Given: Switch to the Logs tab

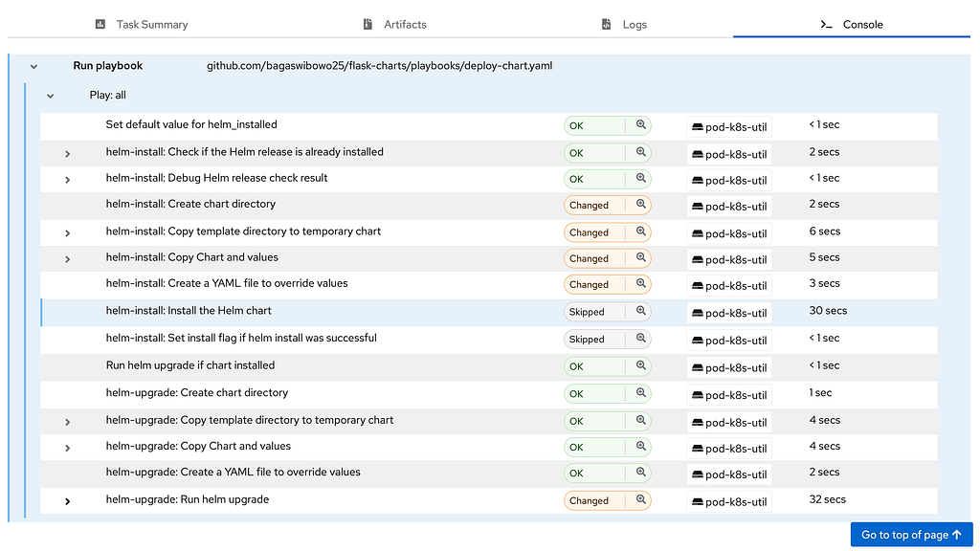Looking at the screenshot, I should tap(624, 24).
